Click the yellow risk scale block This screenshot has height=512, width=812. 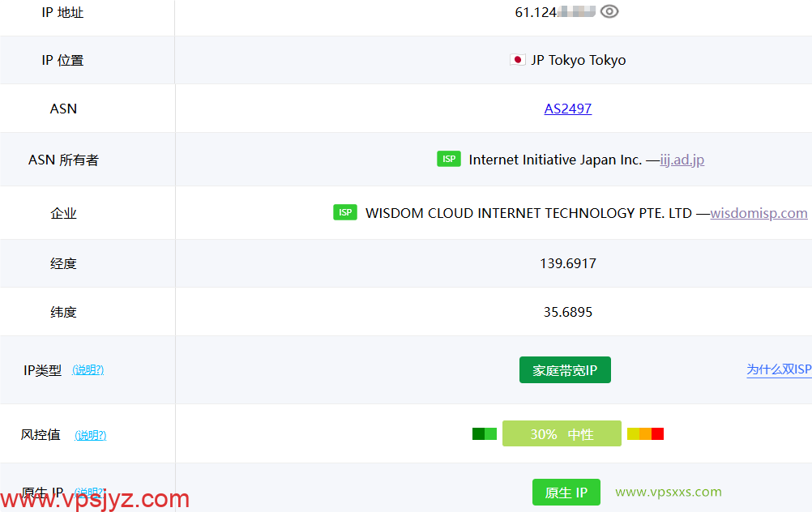click(x=633, y=434)
